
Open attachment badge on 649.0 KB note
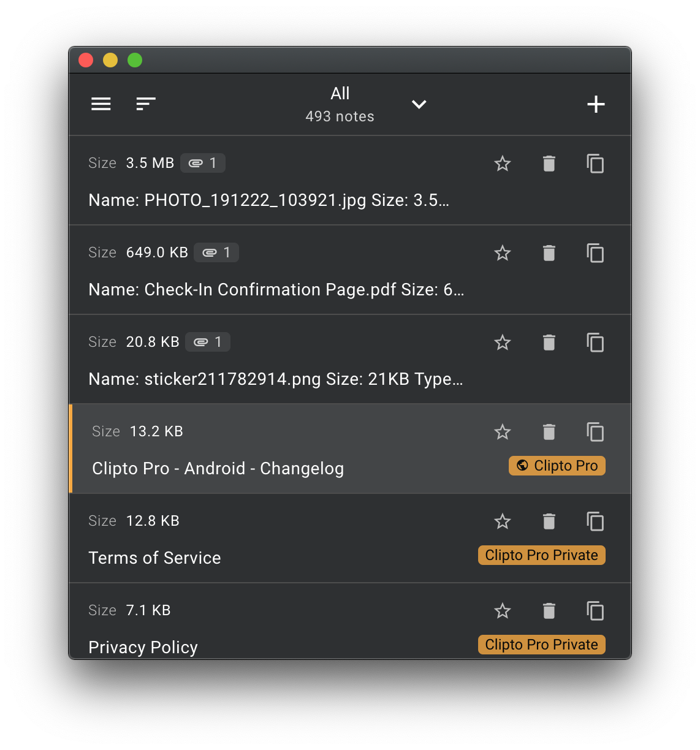[x=216, y=252]
